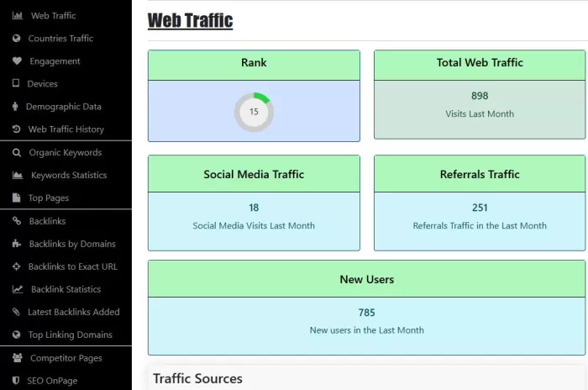588x390 pixels.
Task: Click the Web Traffic page heading
Action: pyautogui.click(x=190, y=20)
